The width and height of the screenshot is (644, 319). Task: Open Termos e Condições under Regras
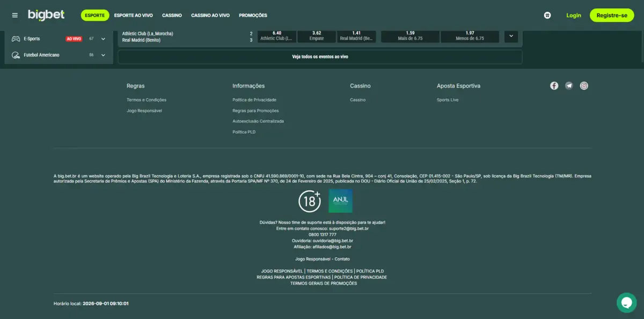click(147, 100)
